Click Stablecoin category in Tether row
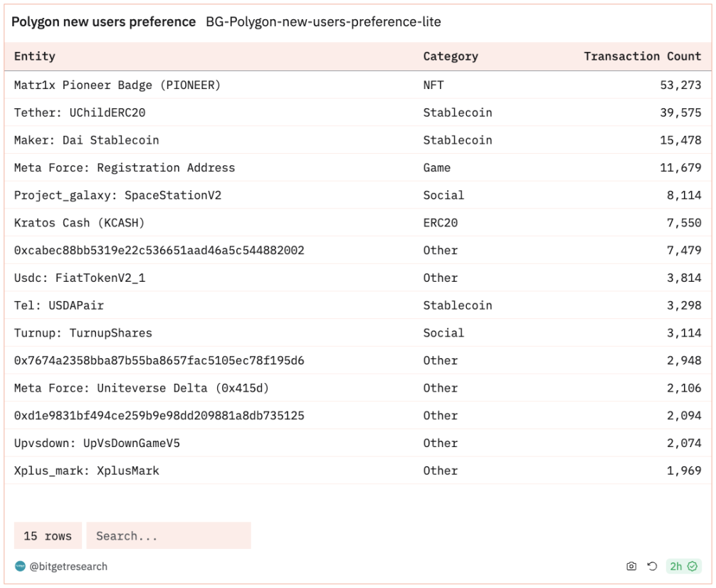 (458, 112)
